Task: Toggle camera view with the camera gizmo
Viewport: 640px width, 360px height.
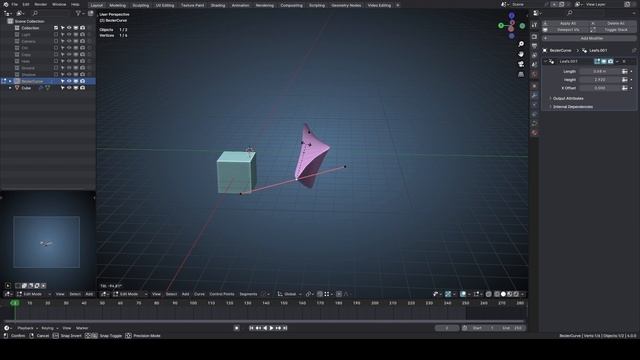Action: (521, 64)
